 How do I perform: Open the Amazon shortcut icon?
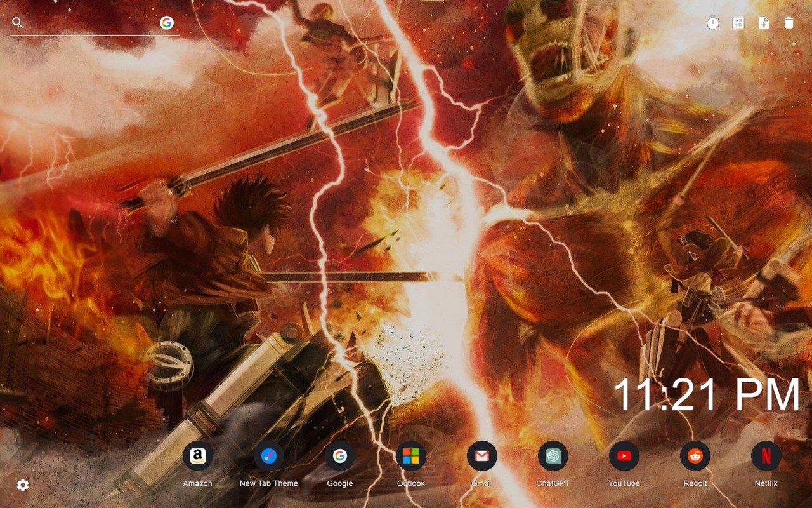pos(198,456)
